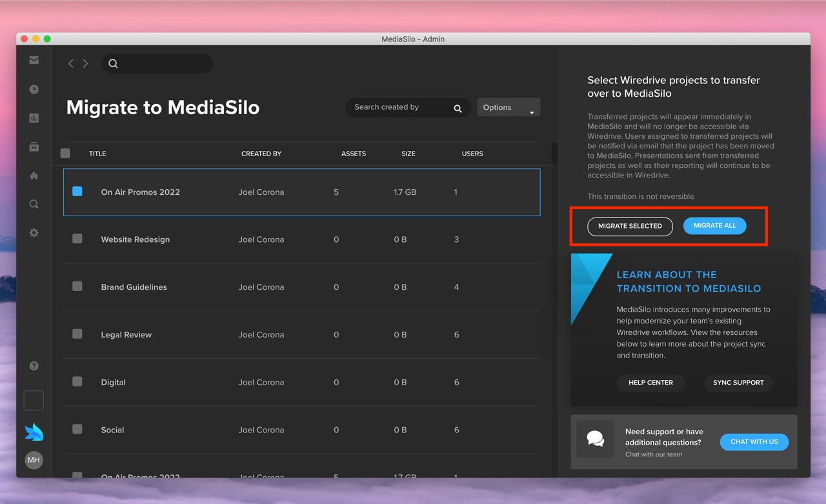Viewport: 826px width, 504px height.
Task: Open the settings gear icon
Action: tap(34, 233)
